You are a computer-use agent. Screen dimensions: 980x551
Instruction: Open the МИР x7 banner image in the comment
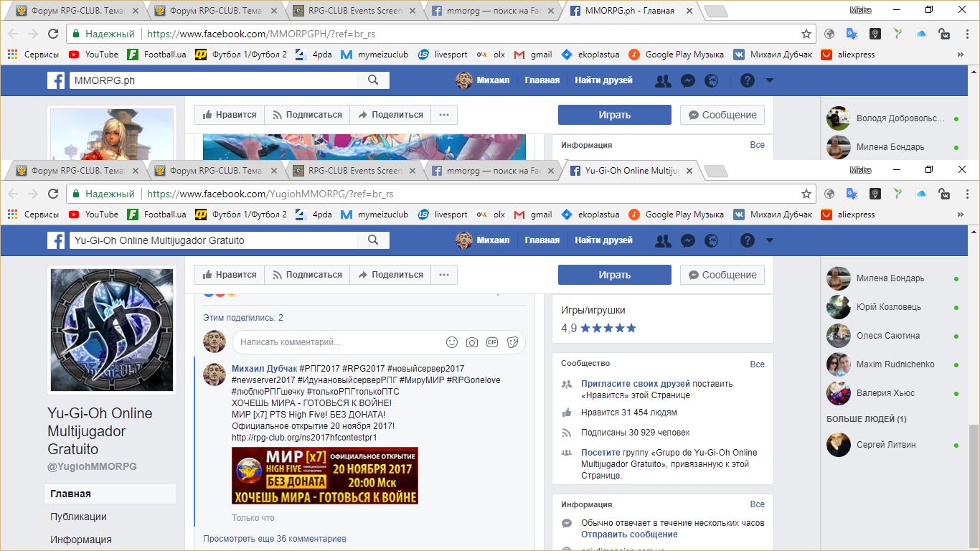(325, 476)
